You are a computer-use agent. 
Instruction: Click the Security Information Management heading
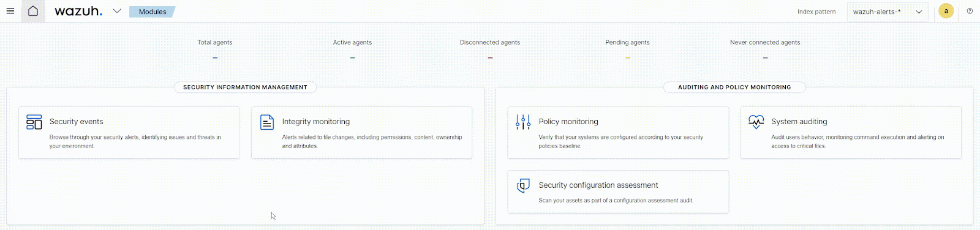[x=245, y=87]
